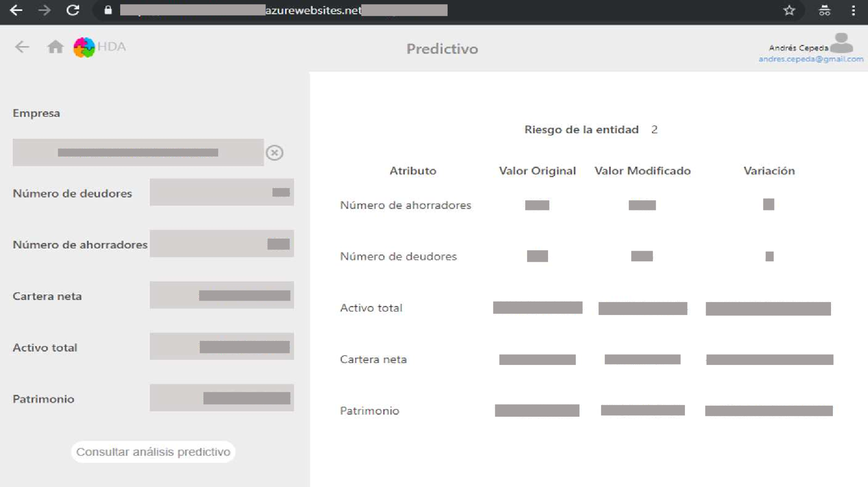Click the andres.cepeda email link
This screenshot has height=487, width=868.
point(811,59)
